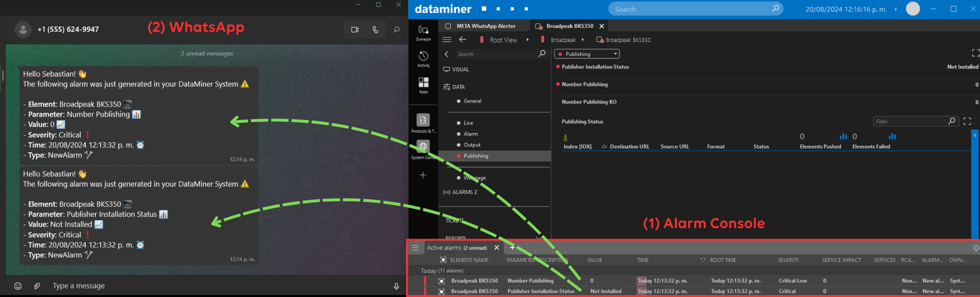Image resolution: width=980 pixels, height=297 pixels.
Task: Select the Output data page
Action: coord(472,145)
